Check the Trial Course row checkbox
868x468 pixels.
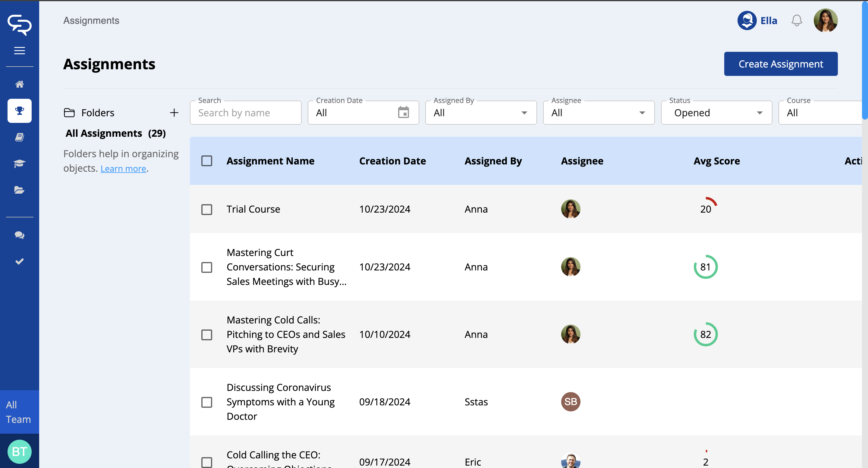(206, 209)
